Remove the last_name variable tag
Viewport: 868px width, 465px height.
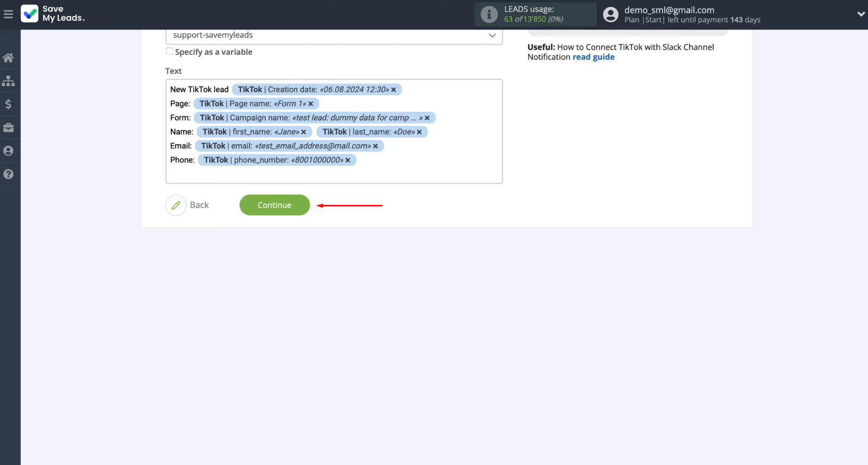(x=419, y=132)
